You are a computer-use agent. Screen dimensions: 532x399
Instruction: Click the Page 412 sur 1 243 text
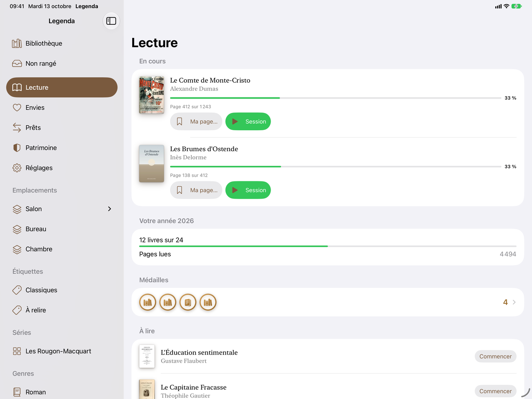(191, 107)
